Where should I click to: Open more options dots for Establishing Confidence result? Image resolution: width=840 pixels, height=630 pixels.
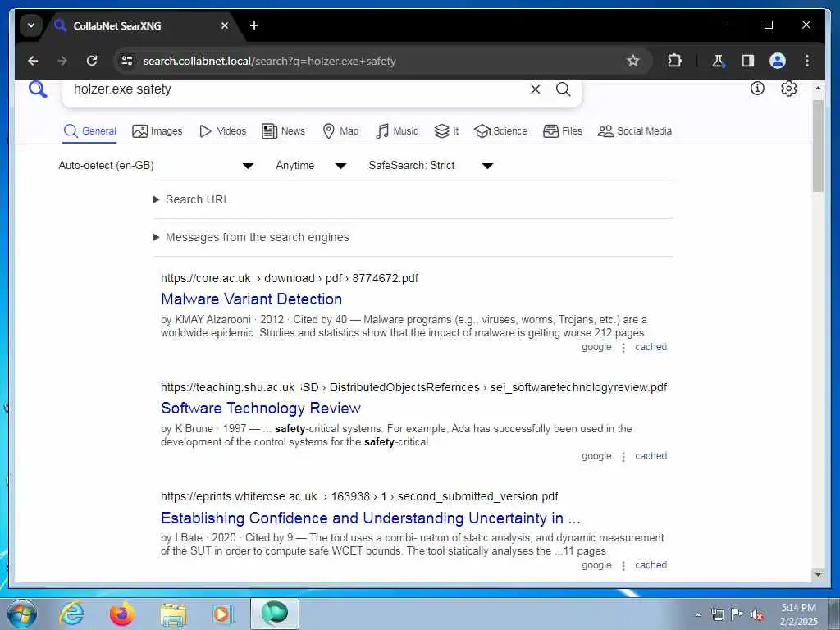[x=623, y=566]
